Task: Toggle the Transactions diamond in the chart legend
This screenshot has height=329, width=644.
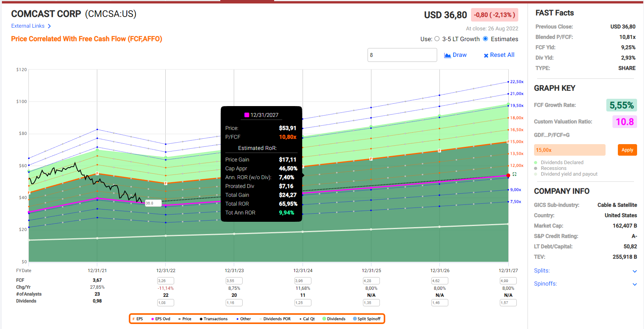Action: tap(201, 319)
